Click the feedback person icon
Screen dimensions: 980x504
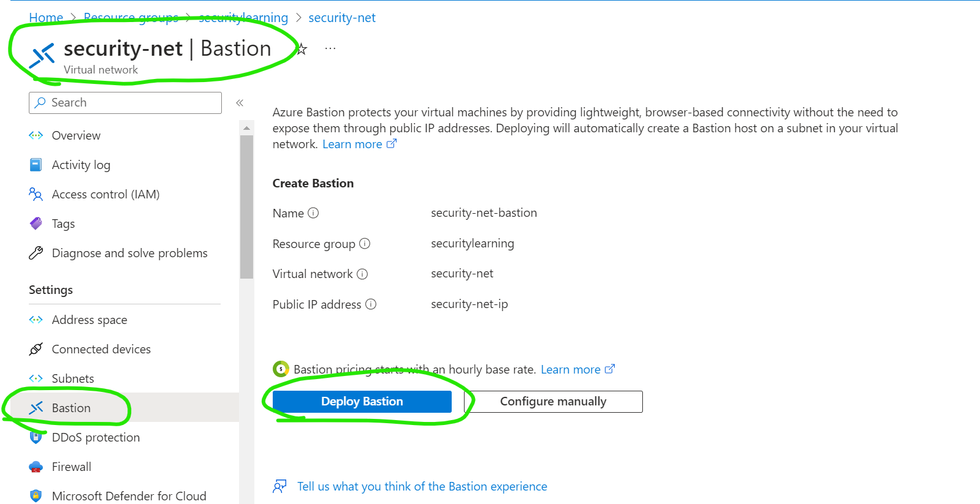click(279, 486)
